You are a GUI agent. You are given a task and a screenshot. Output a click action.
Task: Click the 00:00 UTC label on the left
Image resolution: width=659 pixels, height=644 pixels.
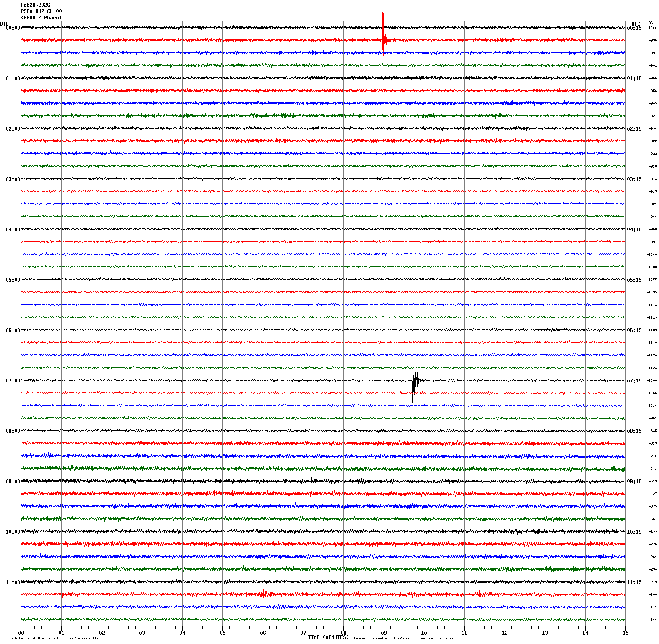tap(13, 28)
